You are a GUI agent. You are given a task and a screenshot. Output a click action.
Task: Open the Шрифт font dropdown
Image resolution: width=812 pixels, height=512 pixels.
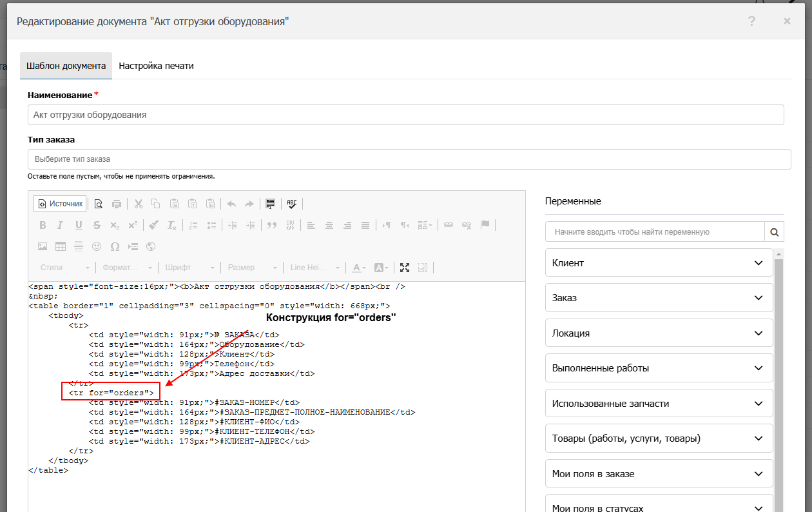(x=189, y=268)
